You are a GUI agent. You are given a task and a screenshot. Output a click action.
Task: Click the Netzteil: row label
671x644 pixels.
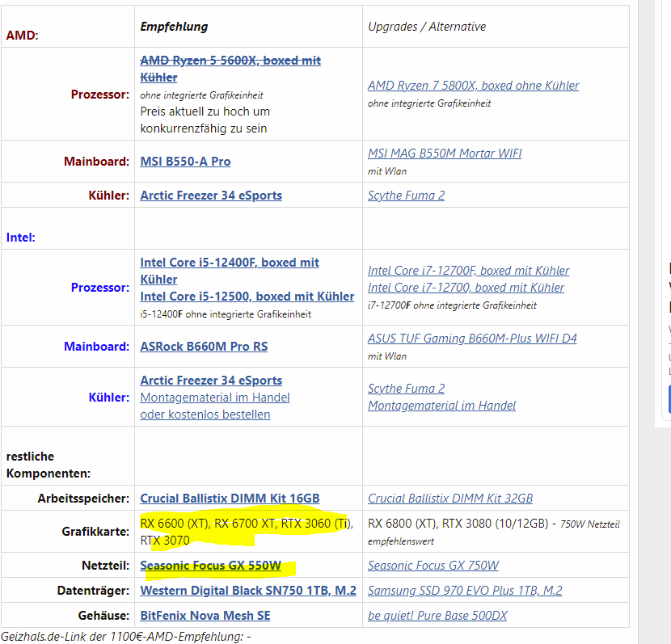[106, 566]
